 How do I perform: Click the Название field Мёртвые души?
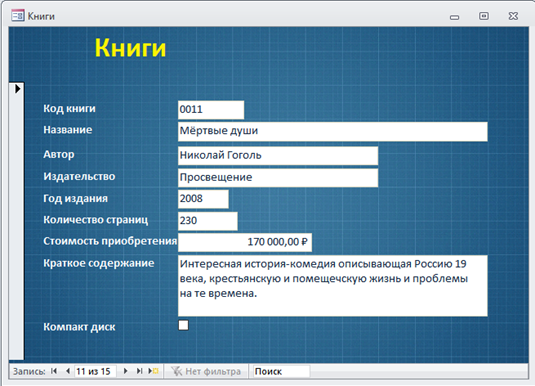coord(333,131)
